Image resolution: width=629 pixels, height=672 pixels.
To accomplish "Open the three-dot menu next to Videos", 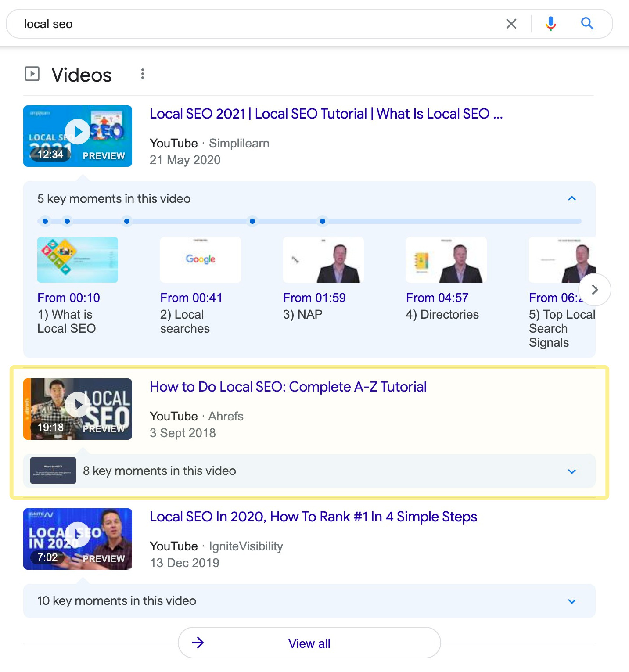I will (142, 74).
